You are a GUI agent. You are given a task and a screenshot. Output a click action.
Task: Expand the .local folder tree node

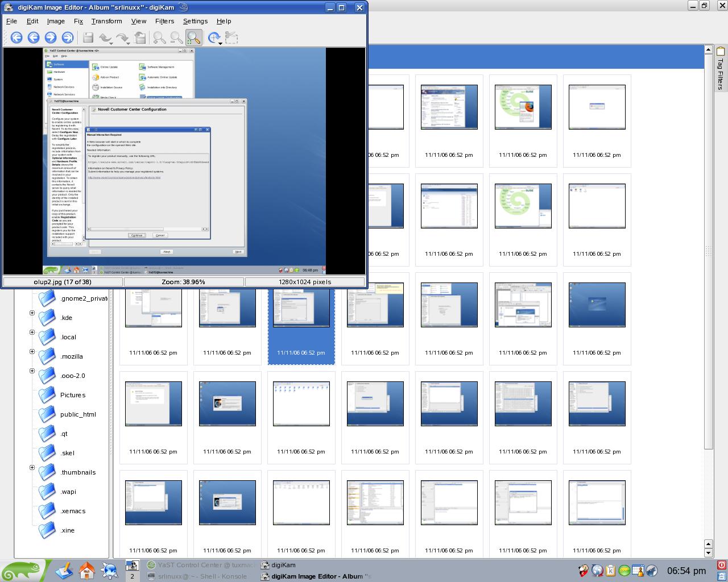pos(32,332)
